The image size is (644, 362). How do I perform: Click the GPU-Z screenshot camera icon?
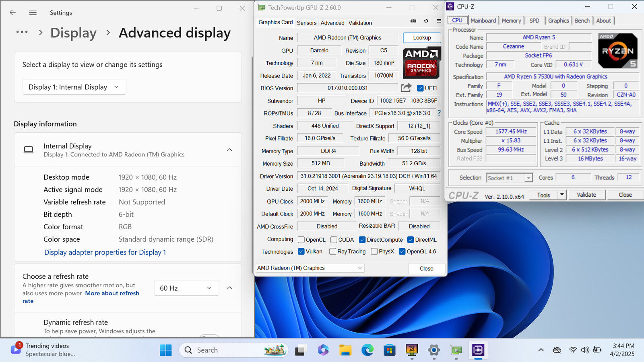[x=413, y=21]
